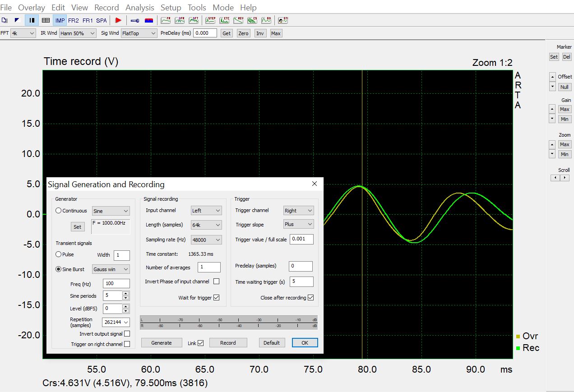Click the Generate button
574x392 pixels.
162,343
